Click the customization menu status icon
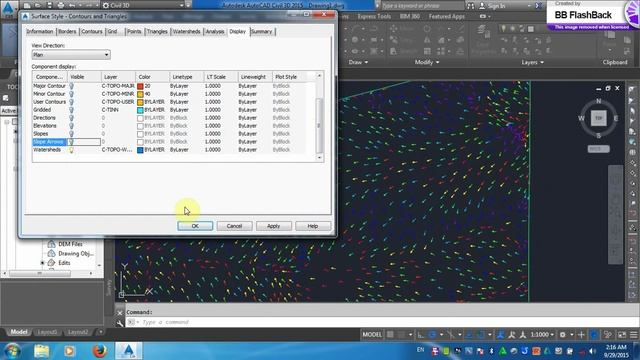This screenshot has height=360, width=640. tap(633, 335)
